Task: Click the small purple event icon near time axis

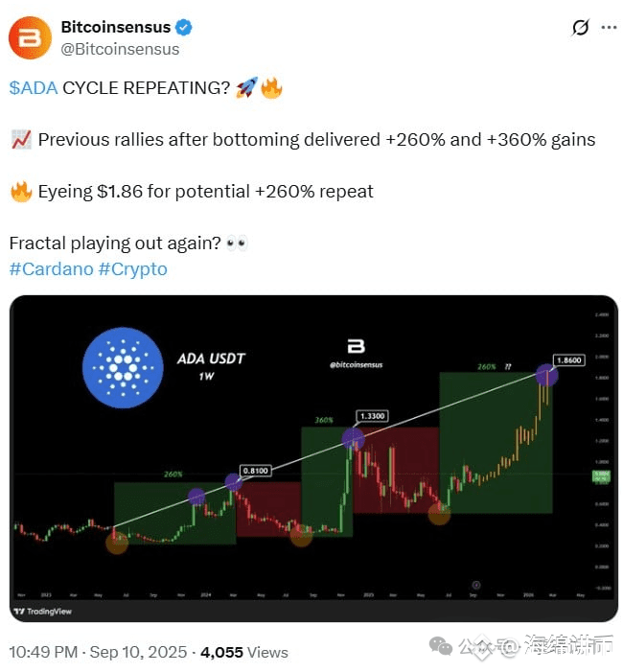Action: tap(476, 585)
